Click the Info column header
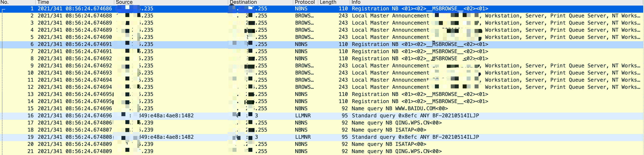 [x=356, y=2]
